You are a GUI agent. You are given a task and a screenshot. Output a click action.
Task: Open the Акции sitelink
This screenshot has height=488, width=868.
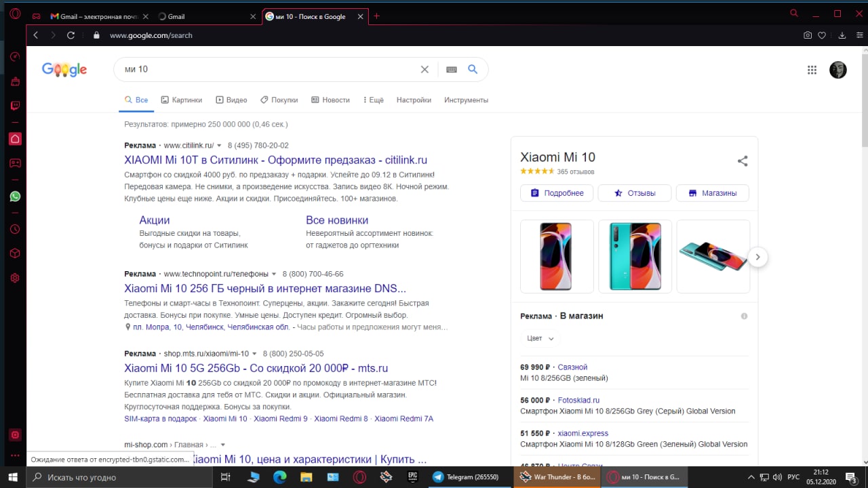pos(155,220)
